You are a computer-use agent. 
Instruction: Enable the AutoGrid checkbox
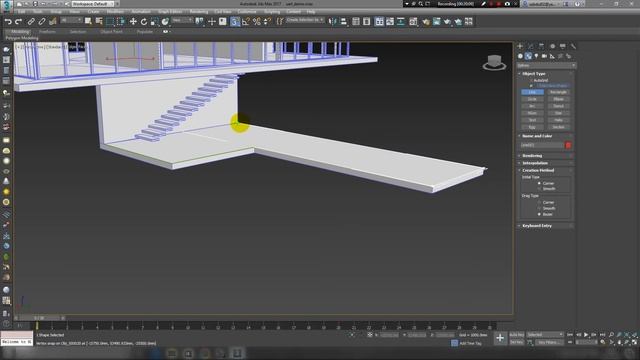click(x=531, y=80)
